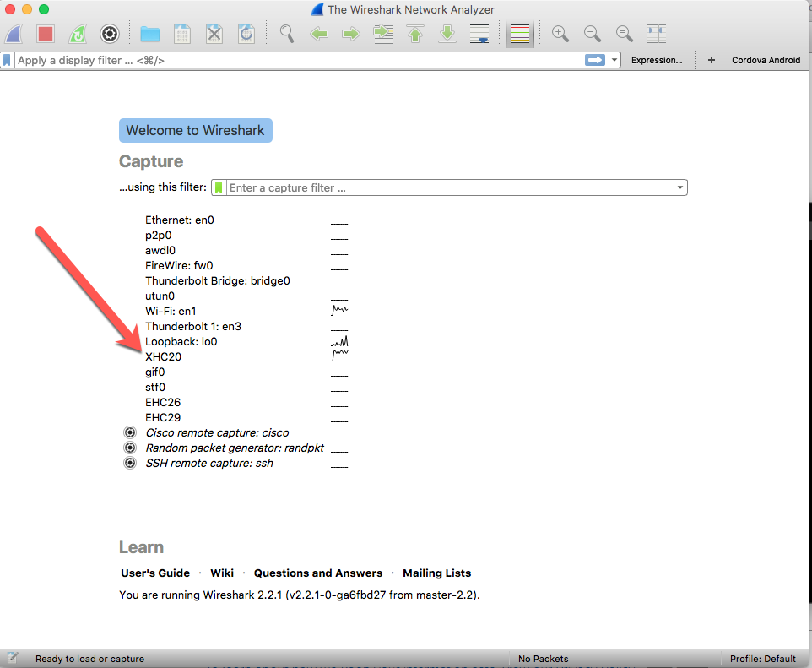Click the No Packets status text
The width and height of the screenshot is (812, 668).
pyautogui.click(x=544, y=659)
